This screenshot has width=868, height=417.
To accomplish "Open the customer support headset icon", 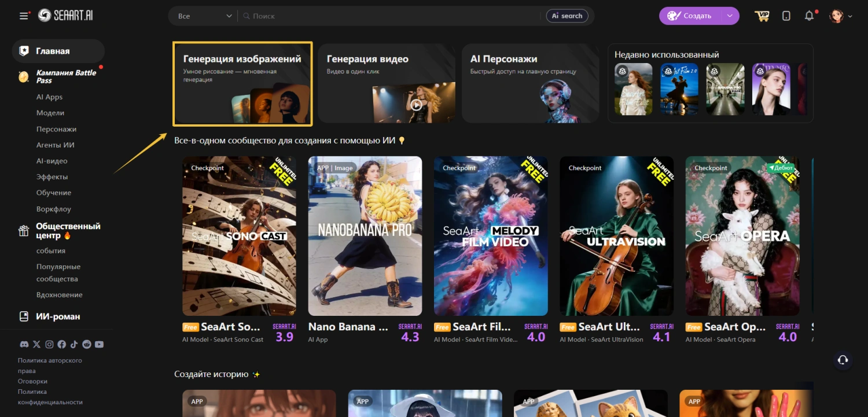I will [x=843, y=360].
